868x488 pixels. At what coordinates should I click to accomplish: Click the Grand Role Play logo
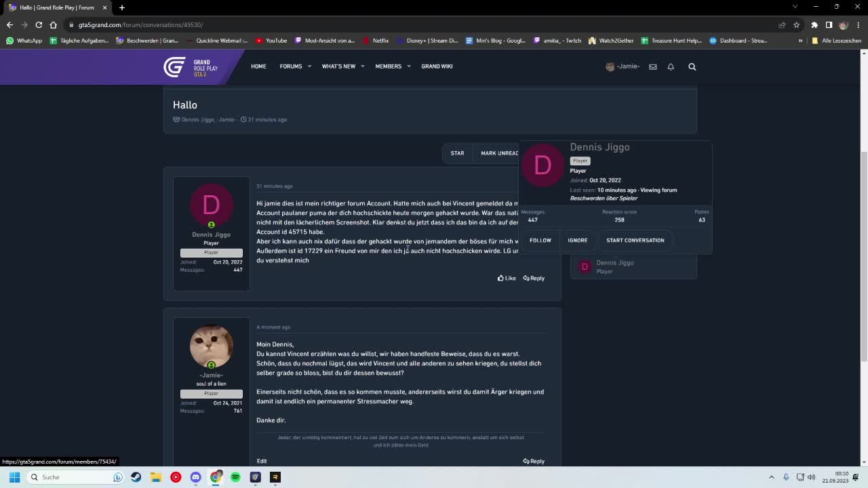pos(182,66)
